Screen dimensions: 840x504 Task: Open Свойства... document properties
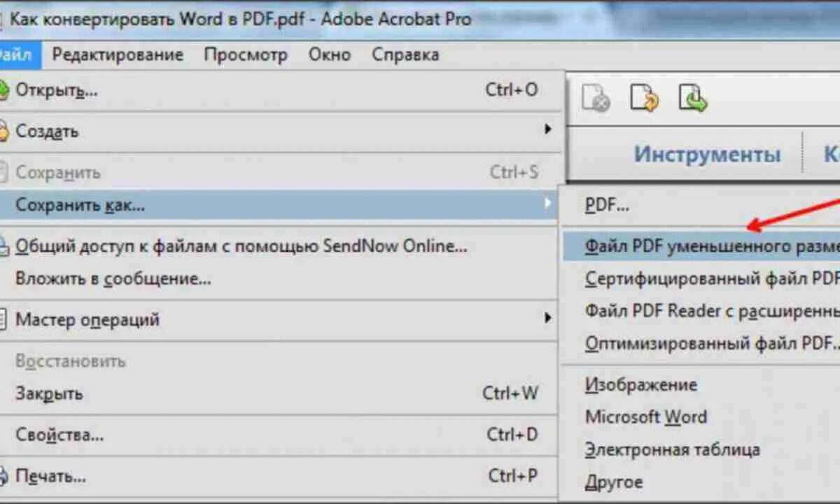pyautogui.click(x=280, y=435)
